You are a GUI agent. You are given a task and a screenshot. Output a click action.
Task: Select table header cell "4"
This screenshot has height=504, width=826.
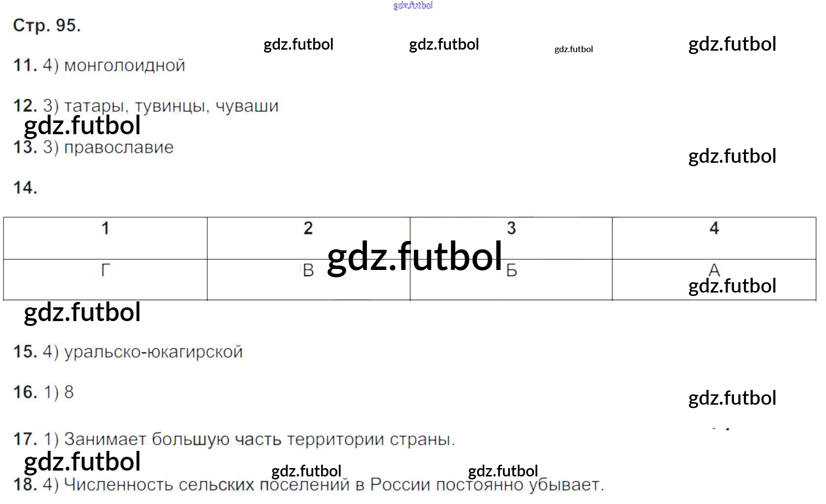(x=714, y=229)
